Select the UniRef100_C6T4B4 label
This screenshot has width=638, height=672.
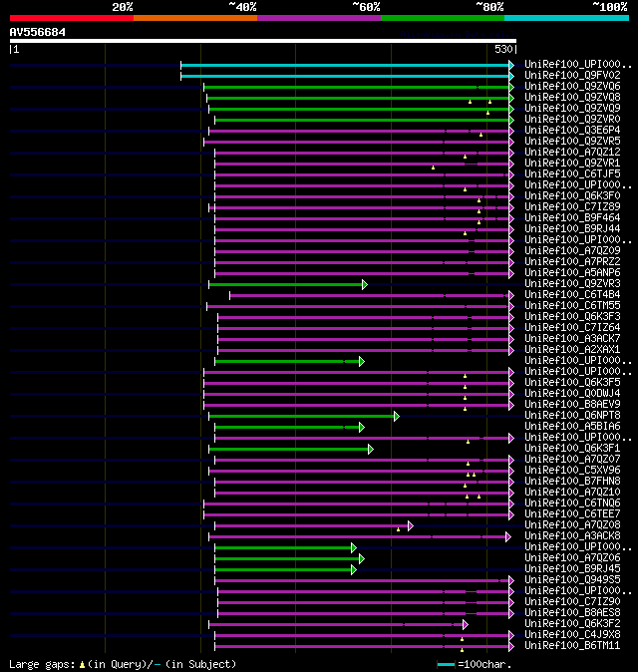pos(572,295)
